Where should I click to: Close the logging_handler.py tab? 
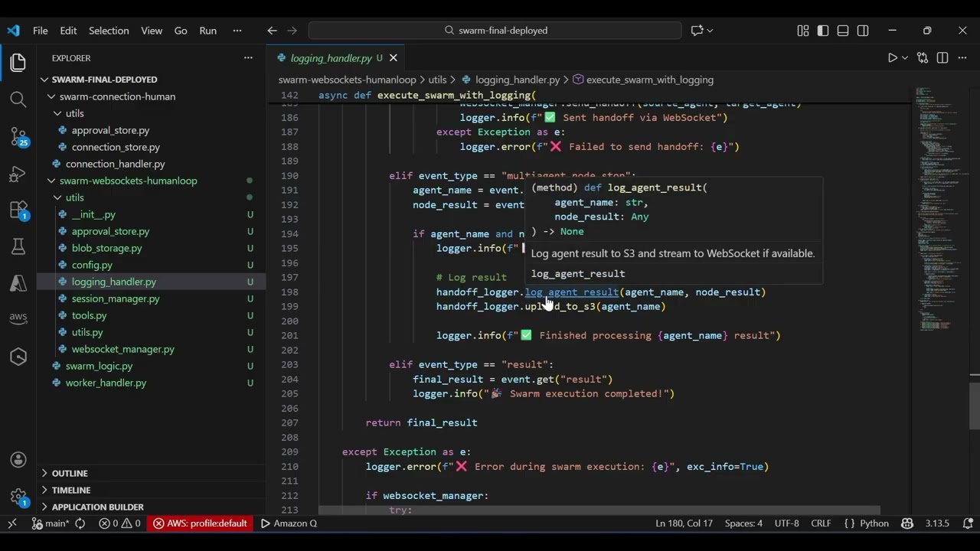click(394, 58)
